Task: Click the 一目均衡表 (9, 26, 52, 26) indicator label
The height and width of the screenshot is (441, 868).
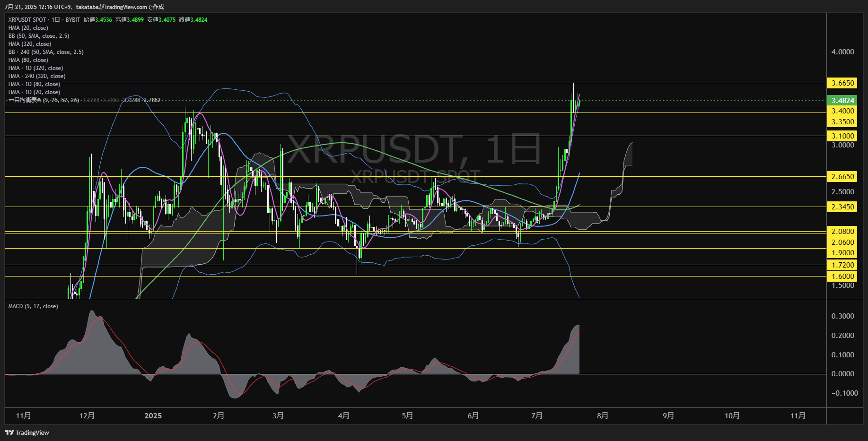Action: pos(44,100)
